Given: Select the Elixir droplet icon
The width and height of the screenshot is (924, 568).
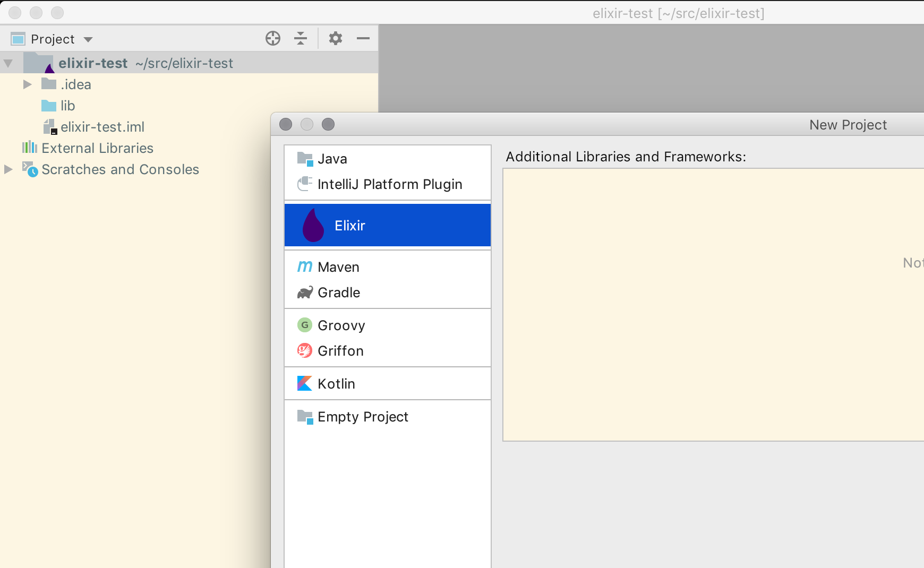Looking at the screenshot, I should pyautogui.click(x=314, y=225).
